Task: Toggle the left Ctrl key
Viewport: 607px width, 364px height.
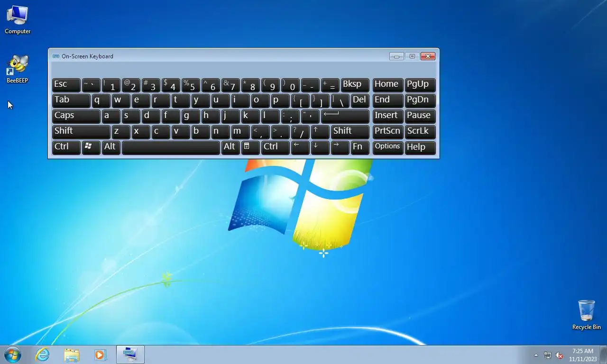Action: (66, 147)
